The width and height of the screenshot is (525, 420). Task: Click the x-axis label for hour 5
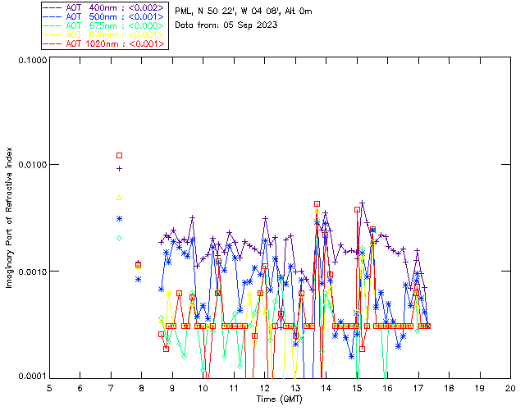point(49,388)
